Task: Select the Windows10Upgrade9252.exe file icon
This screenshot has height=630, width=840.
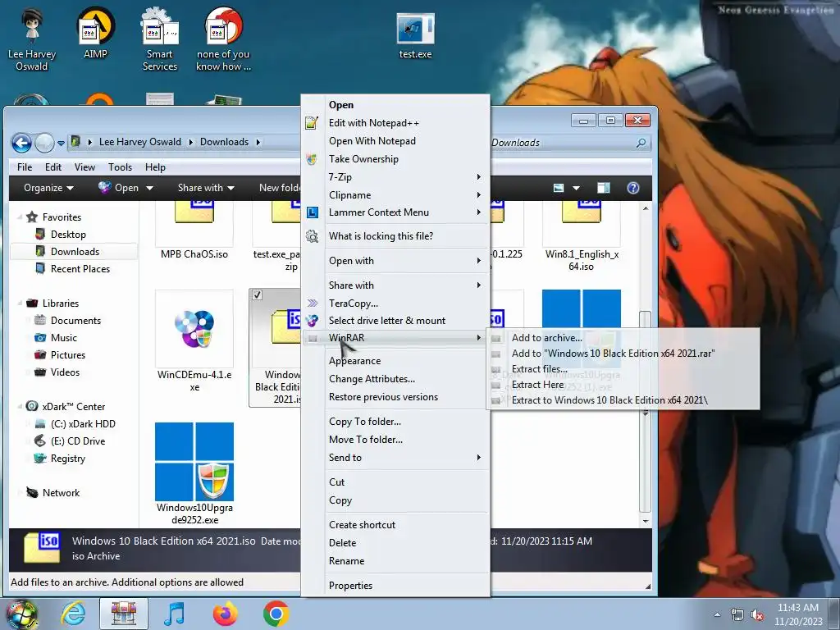Action: [194, 461]
